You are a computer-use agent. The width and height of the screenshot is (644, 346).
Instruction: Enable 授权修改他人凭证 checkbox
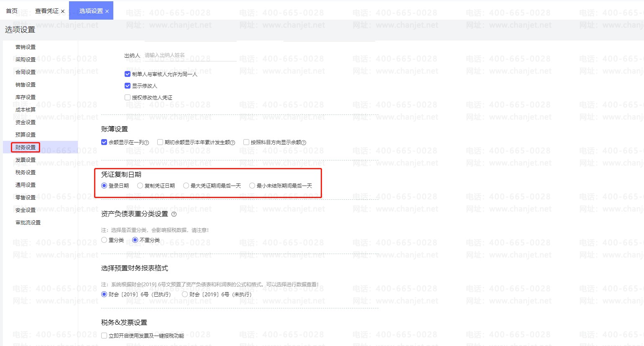pyautogui.click(x=128, y=97)
